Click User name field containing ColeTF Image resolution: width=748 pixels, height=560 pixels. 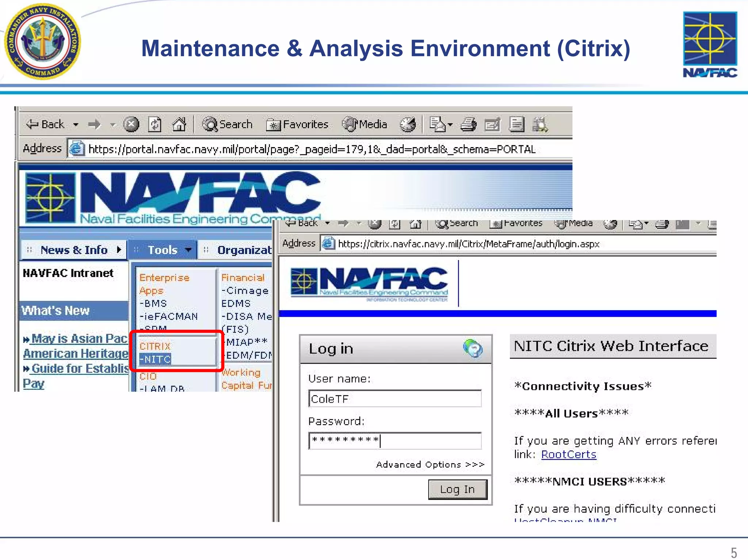pyautogui.click(x=395, y=399)
